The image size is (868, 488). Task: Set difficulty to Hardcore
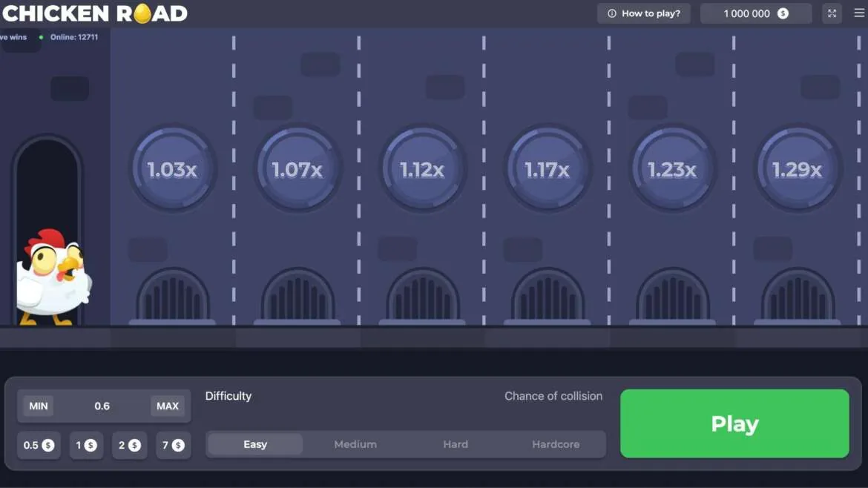[x=556, y=444]
